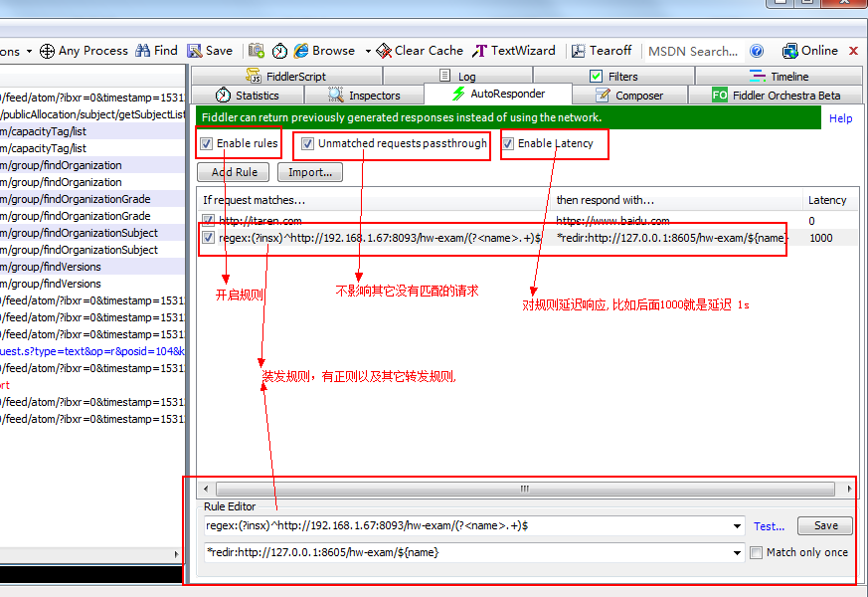This screenshot has height=597, width=868.
Task: Open the Log tab
Action: 457,76
